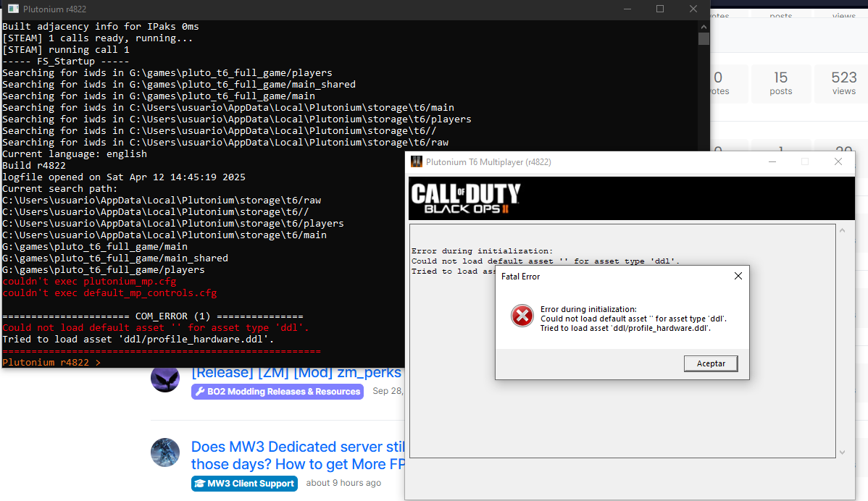Click the red error icon in dialog
The height and width of the screenshot is (501, 868).
point(522,316)
